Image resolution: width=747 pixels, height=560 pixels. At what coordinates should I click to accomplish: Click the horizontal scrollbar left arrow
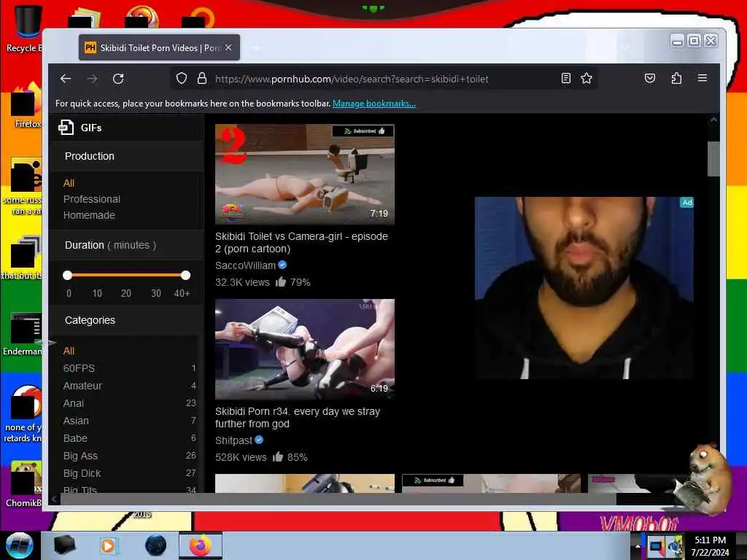pyautogui.click(x=54, y=499)
